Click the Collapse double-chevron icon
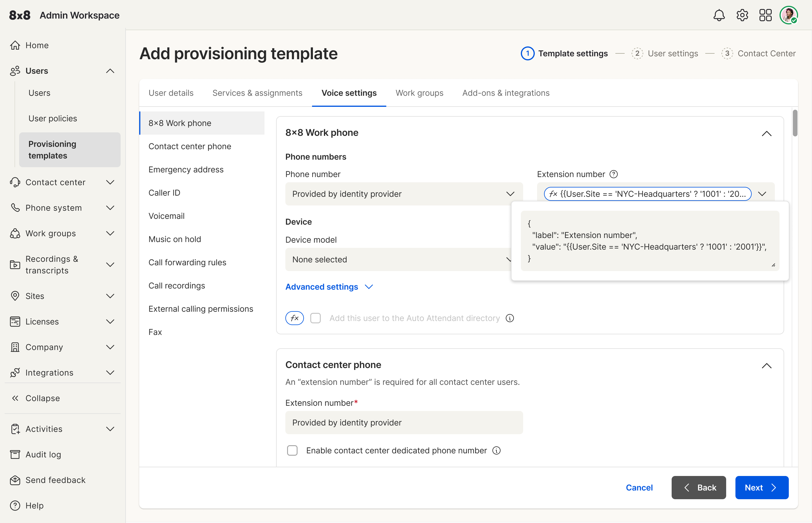This screenshot has width=812, height=523. click(15, 398)
